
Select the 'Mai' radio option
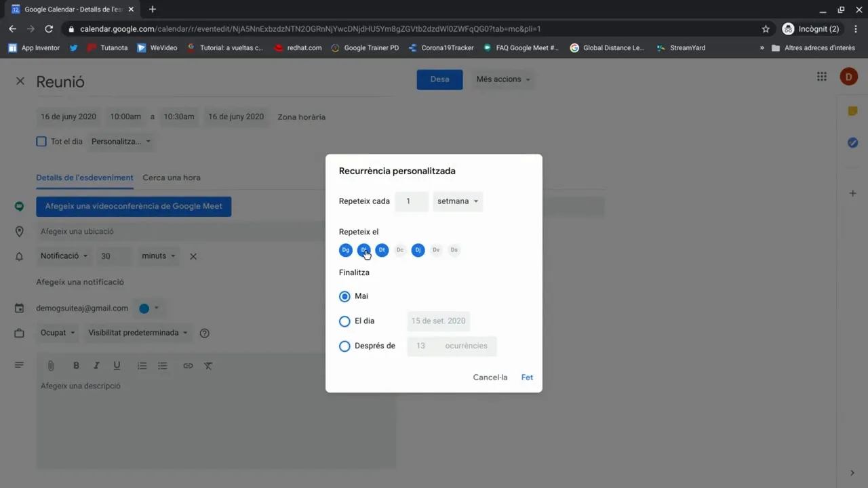coord(344,296)
